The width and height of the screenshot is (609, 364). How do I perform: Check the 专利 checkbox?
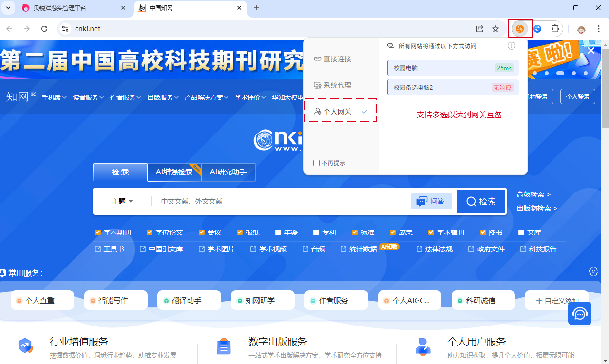tap(316, 232)
